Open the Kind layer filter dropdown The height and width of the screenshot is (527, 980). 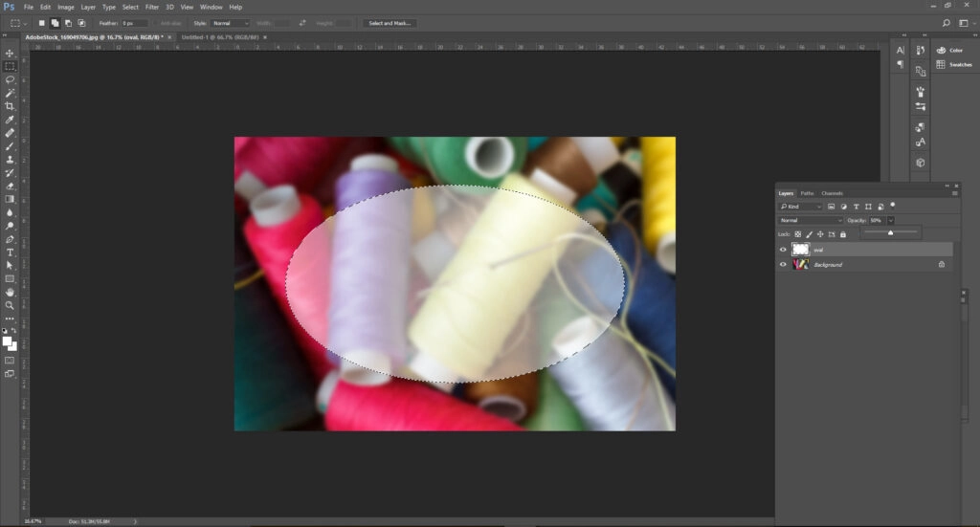[801, 207]
